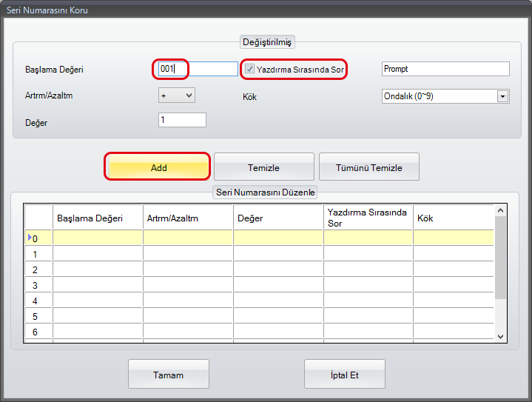
Task: Cancel using İptal Et button
Action: 344,375
